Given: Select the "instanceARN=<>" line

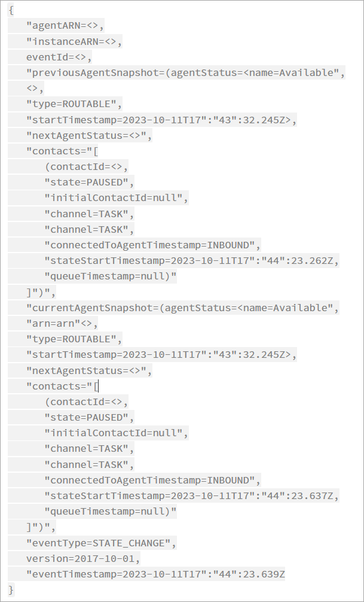Looking at the screenshot, I should pyautogui.click(x=74, y=41).
